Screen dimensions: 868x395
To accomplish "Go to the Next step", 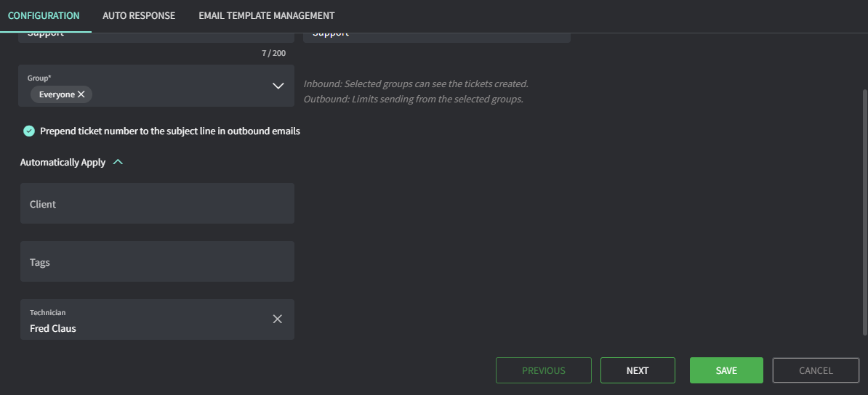I will pos(638,370).
